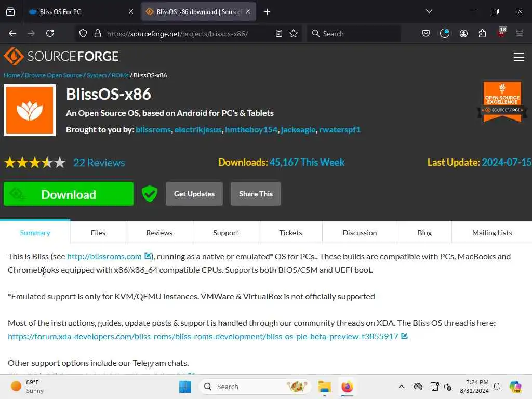
Task: Open the blissroms.com link
Action: (x=104, y=257)
